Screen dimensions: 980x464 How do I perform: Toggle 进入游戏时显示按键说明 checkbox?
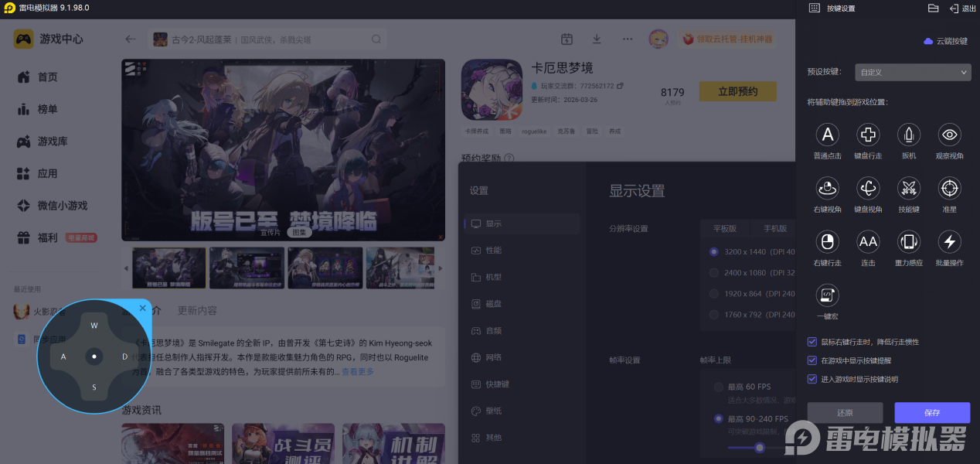812,379
